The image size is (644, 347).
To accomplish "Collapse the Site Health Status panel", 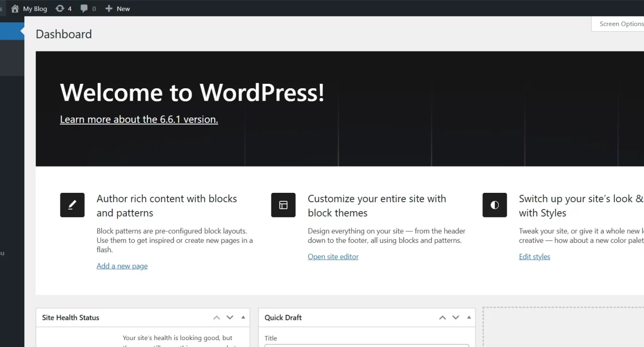I will coord(243,318).
